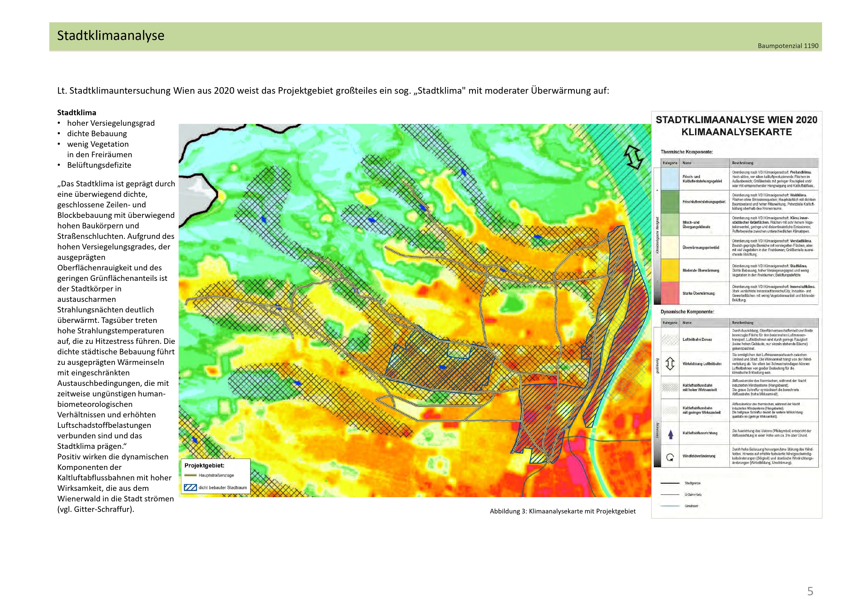Screen dimensions: 868x614
Task: Click the Kaltluftabflussbahn hoher Wirksamkeit hatch symbol
Action: 670,387
